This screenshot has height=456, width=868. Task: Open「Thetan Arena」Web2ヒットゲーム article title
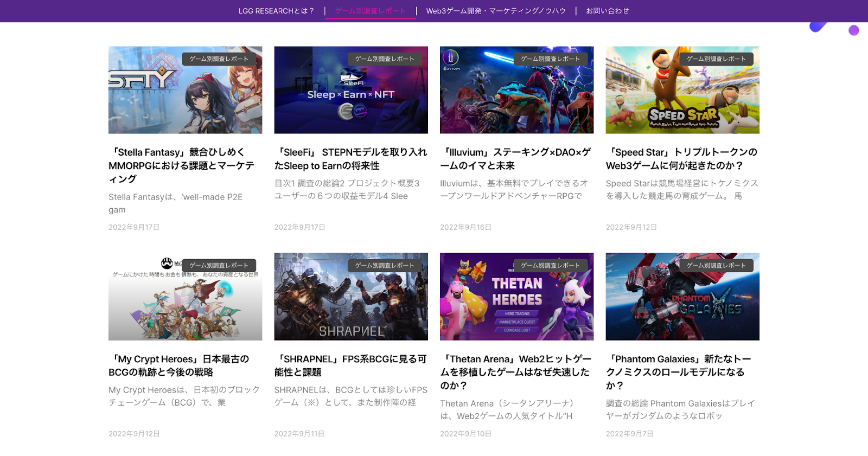coord(516,372)
